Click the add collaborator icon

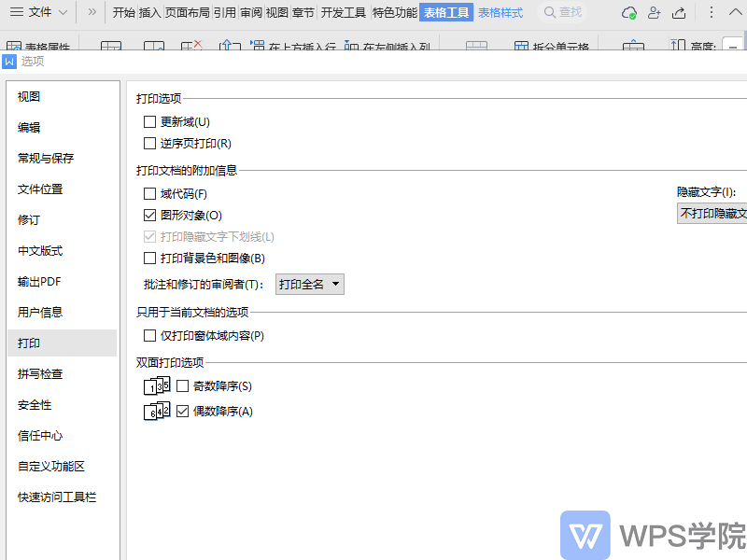tap(655, 12)
